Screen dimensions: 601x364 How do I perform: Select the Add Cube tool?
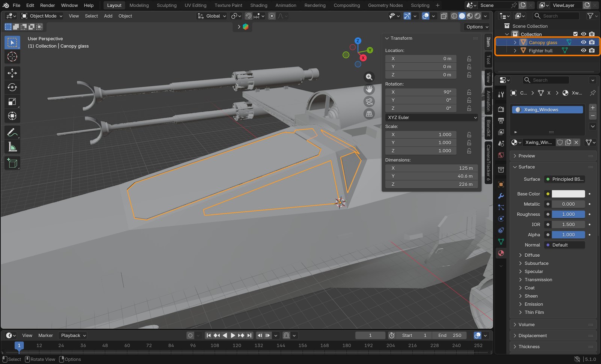pos(12,163)
